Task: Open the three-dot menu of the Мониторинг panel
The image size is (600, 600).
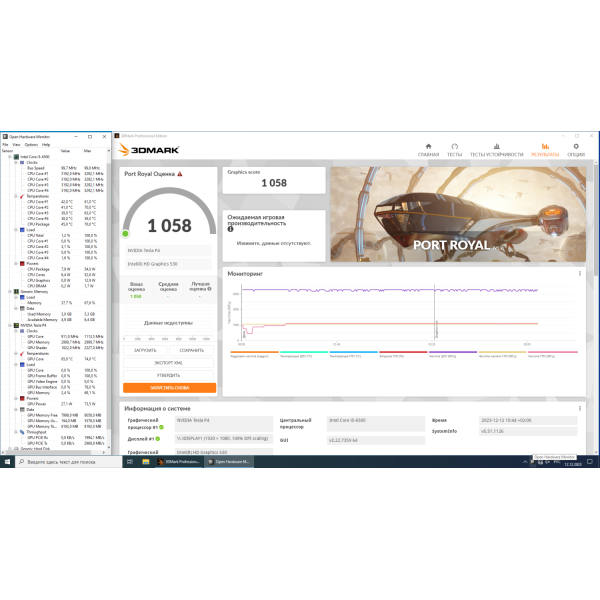Action: pos(579,274)
